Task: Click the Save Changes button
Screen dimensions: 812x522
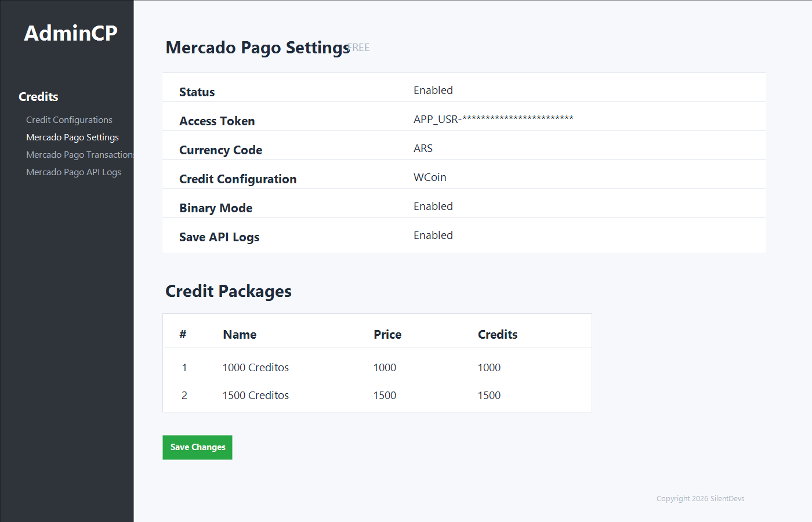Action: (197, 447)
